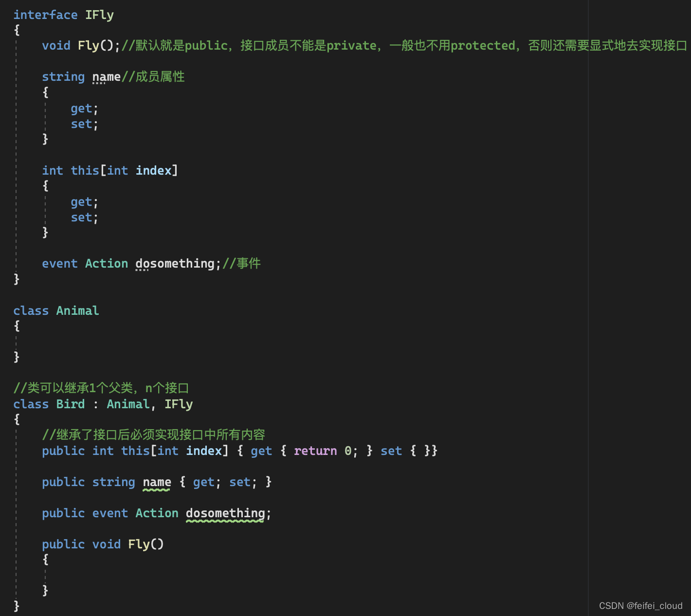The height and width of the screenshot is (616, 691).
Task: Click 'event Action dosomething;' in IFly interface
Action: [132, 264]
